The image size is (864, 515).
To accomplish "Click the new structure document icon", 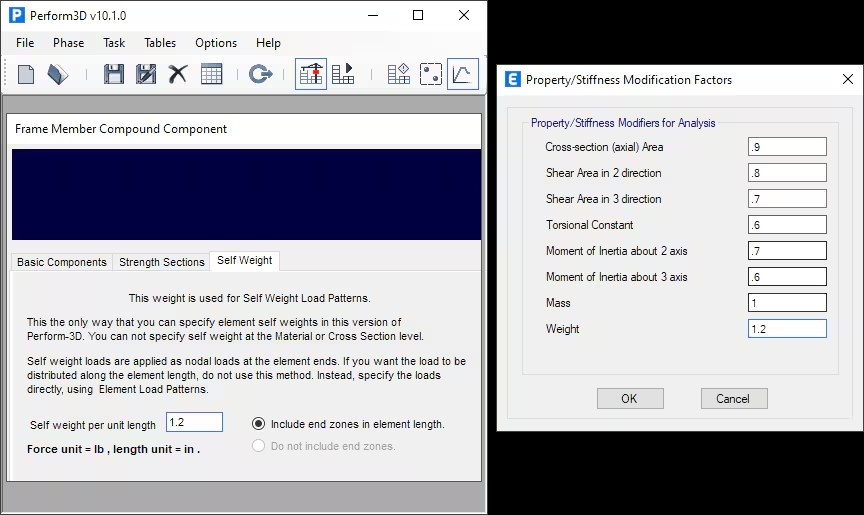I will [x=26, y=74].
